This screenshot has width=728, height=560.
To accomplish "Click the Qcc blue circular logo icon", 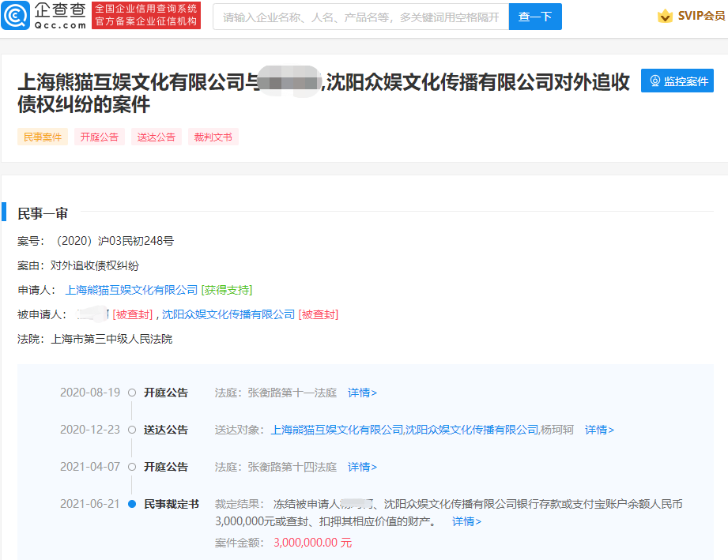I will tap(15, 16).
